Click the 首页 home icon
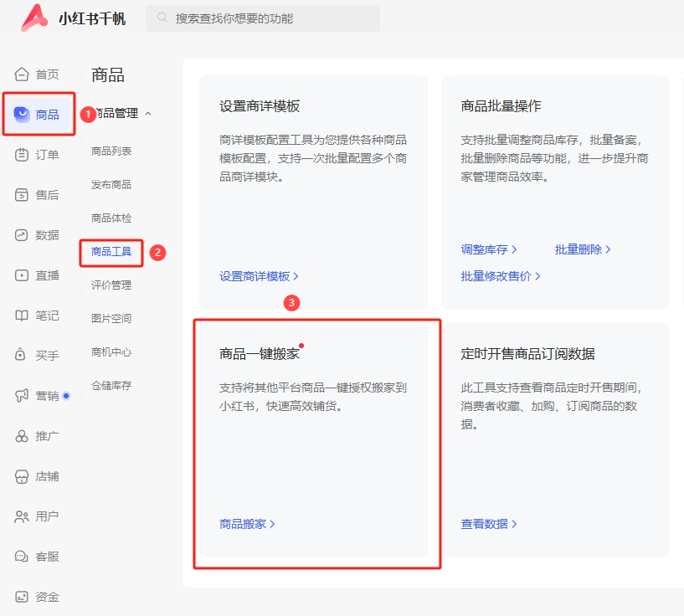The width and height of the screenshot is (684, 616). [22, 74]
